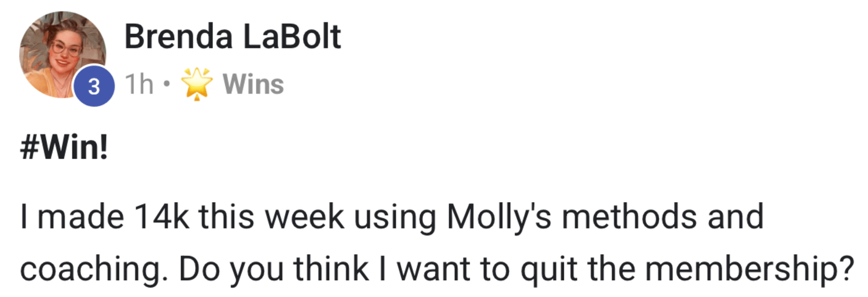Open the author name Brenda LaBolt
The height and width of the screenshot is (297, 868).
pyautogui.click(x=233, y=38)
